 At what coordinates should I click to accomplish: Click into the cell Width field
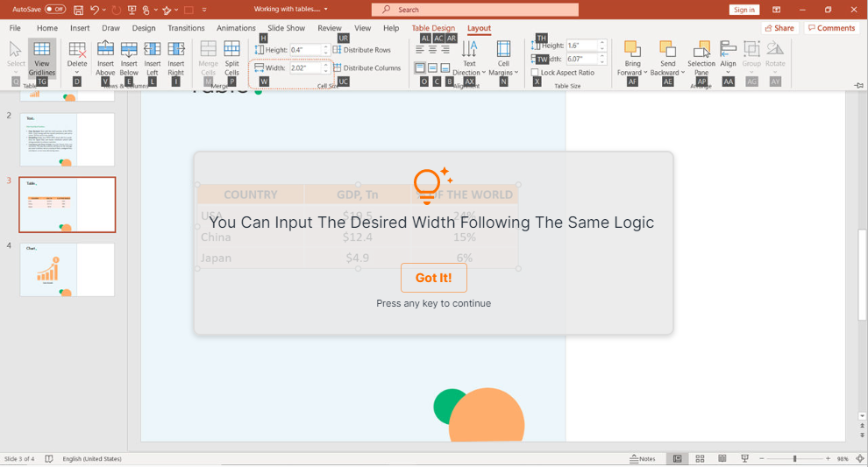coord(305,68)
